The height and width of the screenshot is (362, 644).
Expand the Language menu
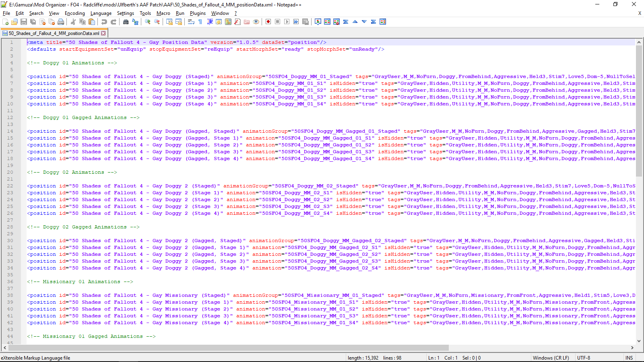(x=101, y=13)
